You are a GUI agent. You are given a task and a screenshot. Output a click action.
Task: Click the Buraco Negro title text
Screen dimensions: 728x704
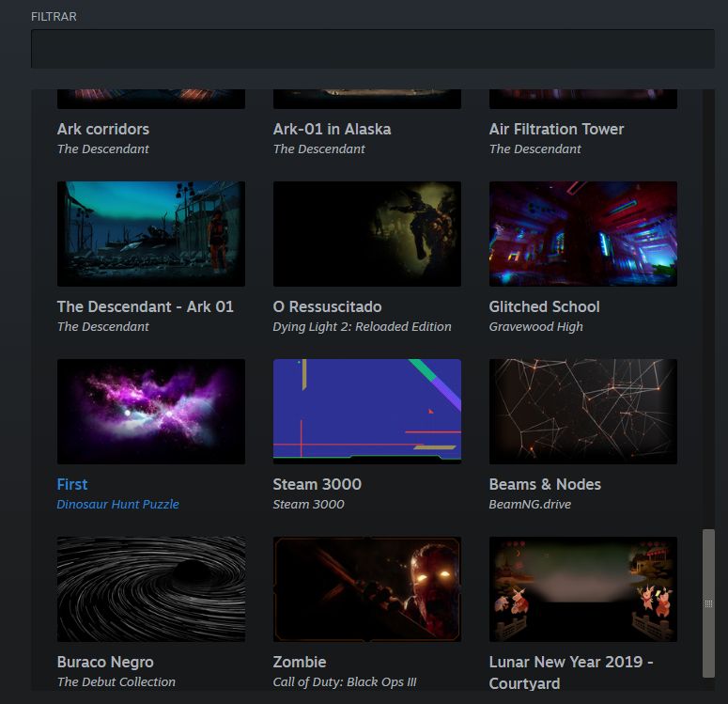pos(105,662)
